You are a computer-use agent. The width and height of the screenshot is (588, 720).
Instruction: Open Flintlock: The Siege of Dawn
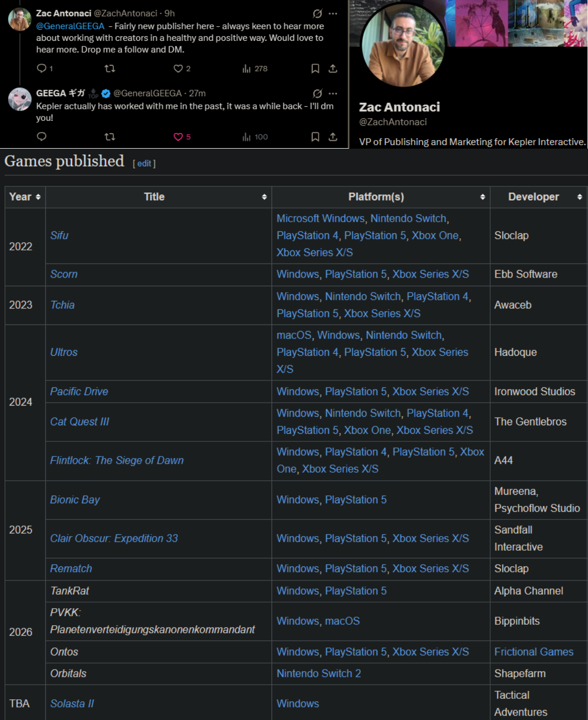pyautogui.click(x=117, y=461)
